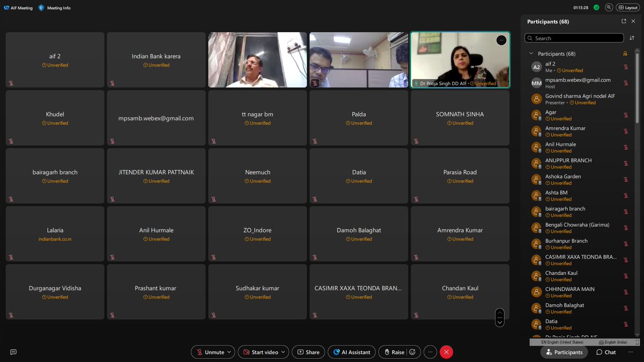Go to the next page of video tiles
Screen dimensions: 644x362
point(500,322)
